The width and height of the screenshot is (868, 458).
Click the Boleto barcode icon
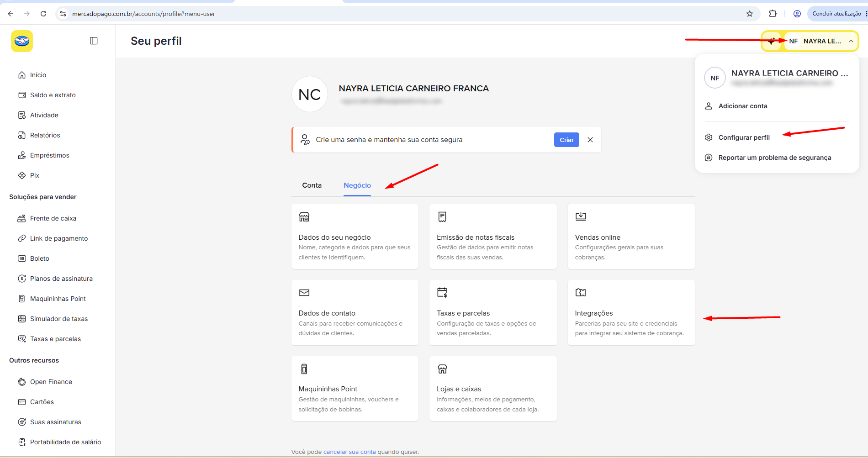(22, 258)
